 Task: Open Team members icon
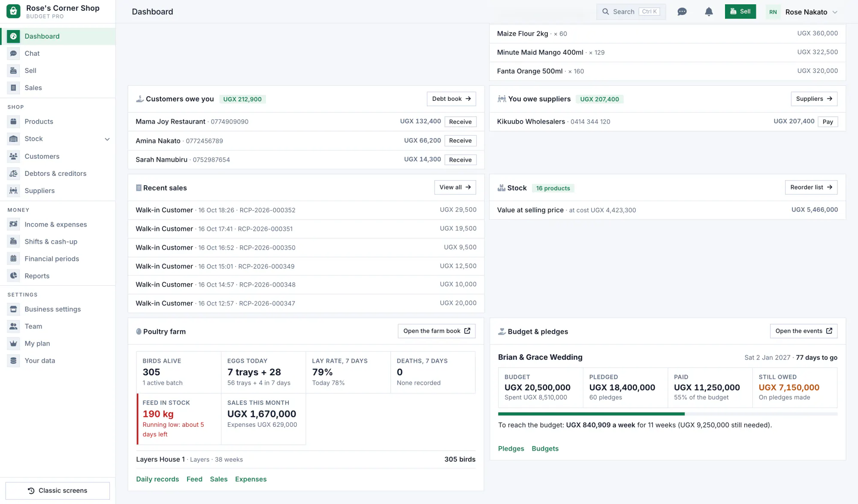(x=13, y=326)
